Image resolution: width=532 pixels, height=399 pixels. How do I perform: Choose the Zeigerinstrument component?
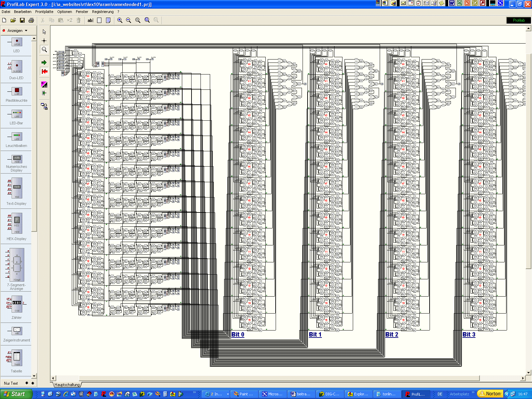point(17,334)
